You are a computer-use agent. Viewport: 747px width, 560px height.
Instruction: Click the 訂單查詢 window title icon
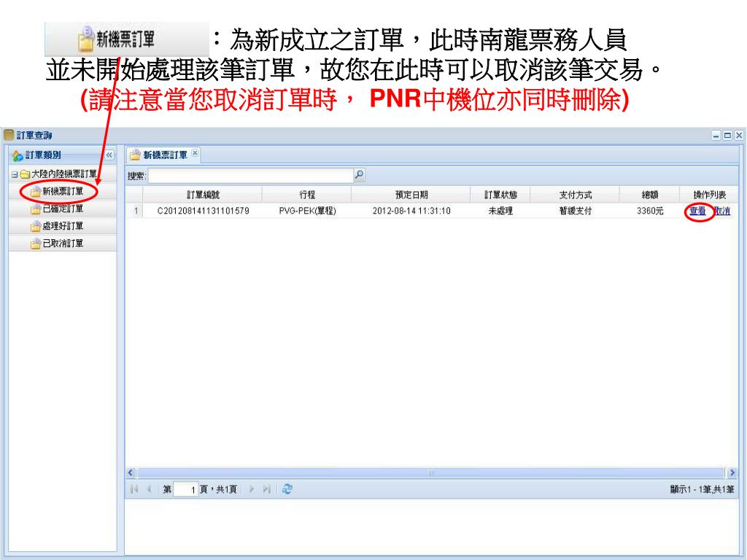coord(9,135)
